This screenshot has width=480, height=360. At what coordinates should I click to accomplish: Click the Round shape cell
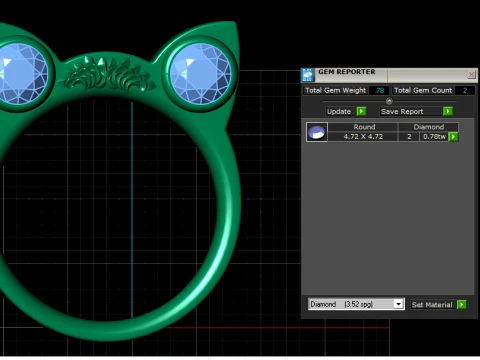(x=363, y=127)
